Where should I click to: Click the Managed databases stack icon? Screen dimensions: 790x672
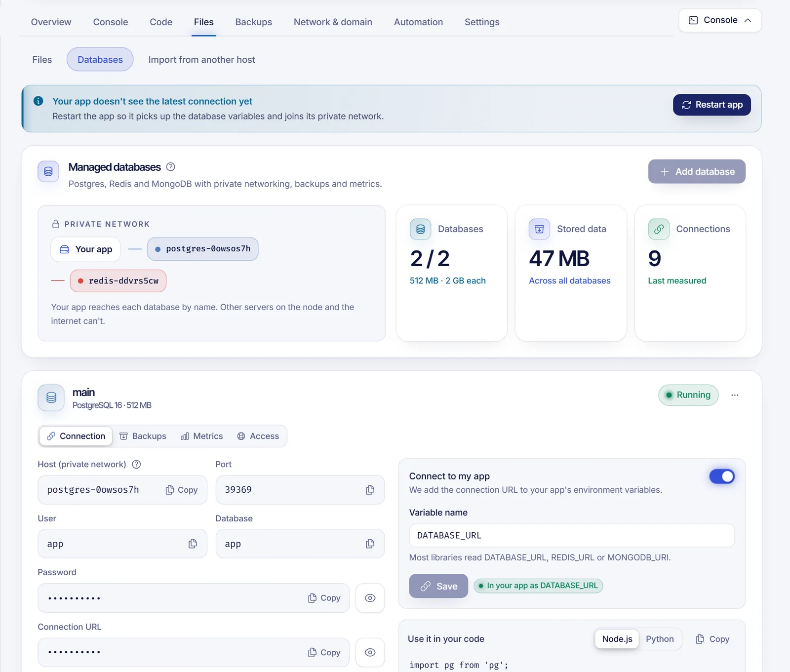(48, 171)
